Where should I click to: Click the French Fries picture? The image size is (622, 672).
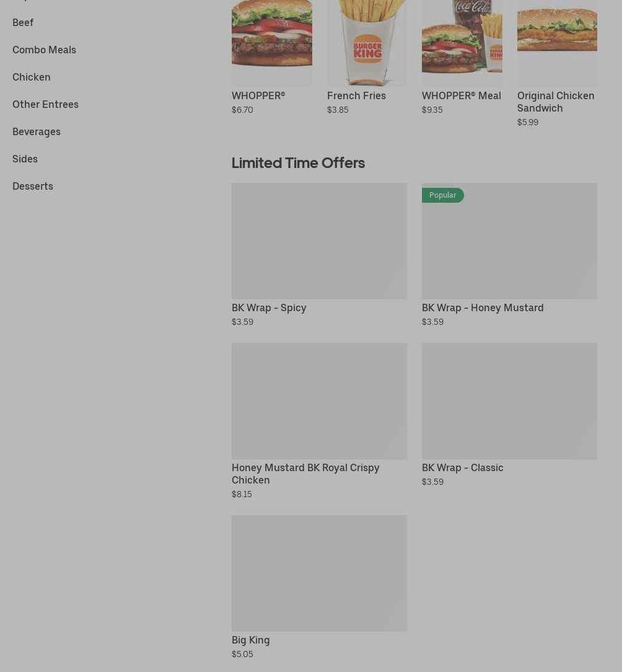pyautogui.click(x=367, y=42)
